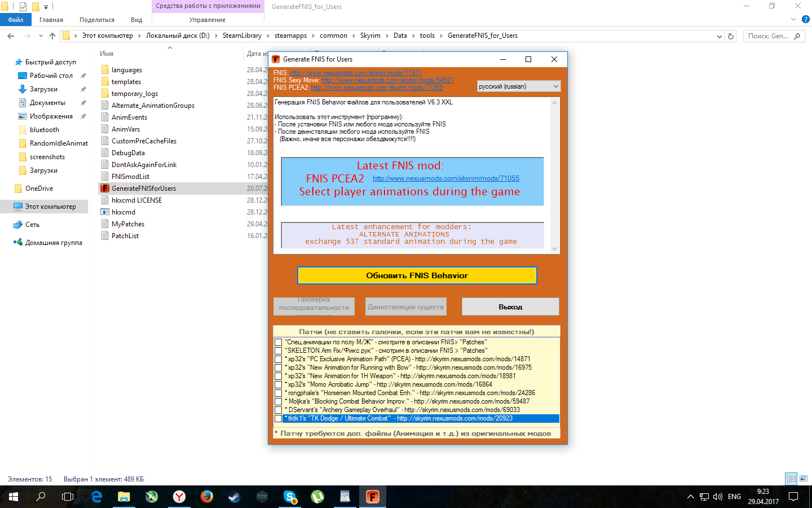
Task: Check Momo Acrobatic Jump patch
Action: pos(278,384)
